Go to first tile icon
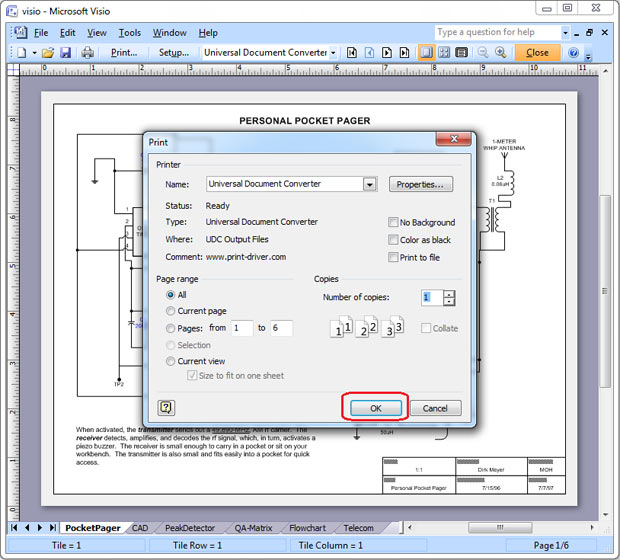 (352, 52)
